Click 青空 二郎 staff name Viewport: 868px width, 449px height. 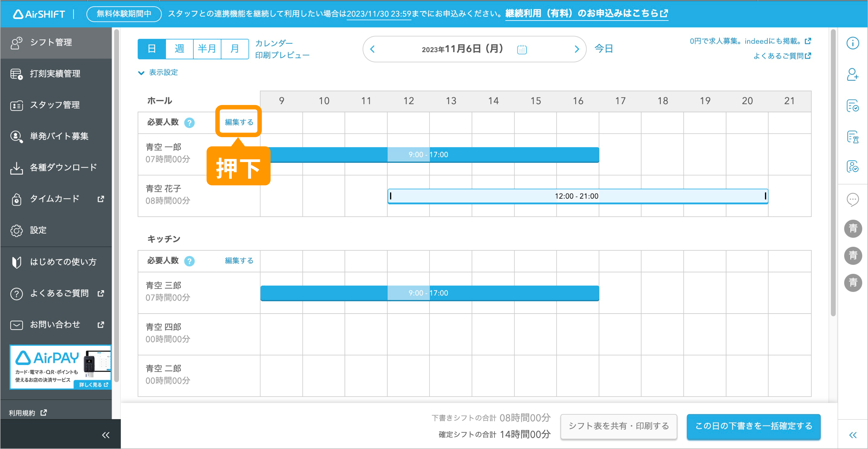(163, 369)
